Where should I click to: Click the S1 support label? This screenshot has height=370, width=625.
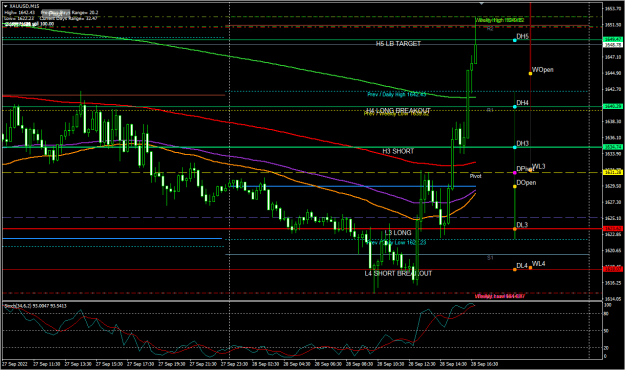tap(490, 258)
